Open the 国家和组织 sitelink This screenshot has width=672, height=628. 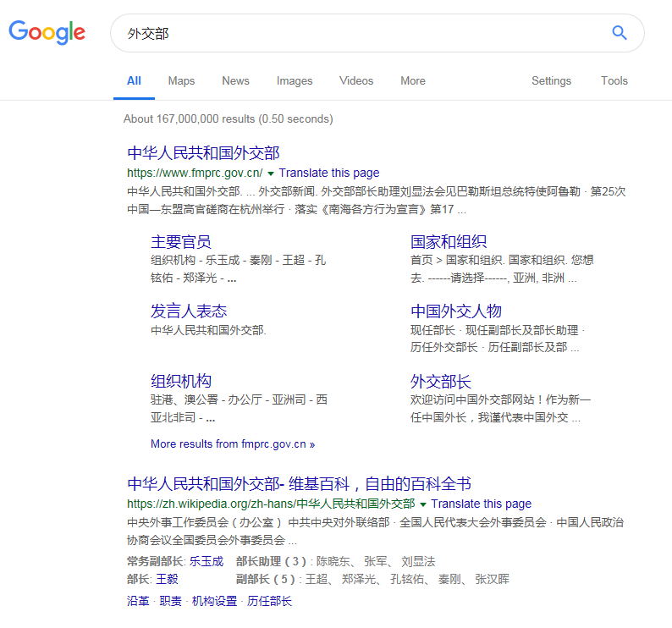(x=449, y=242)
